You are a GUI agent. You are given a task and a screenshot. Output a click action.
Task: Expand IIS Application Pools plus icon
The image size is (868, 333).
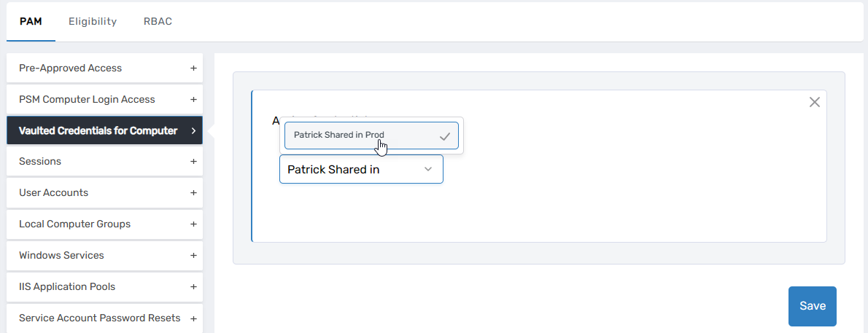193,287
